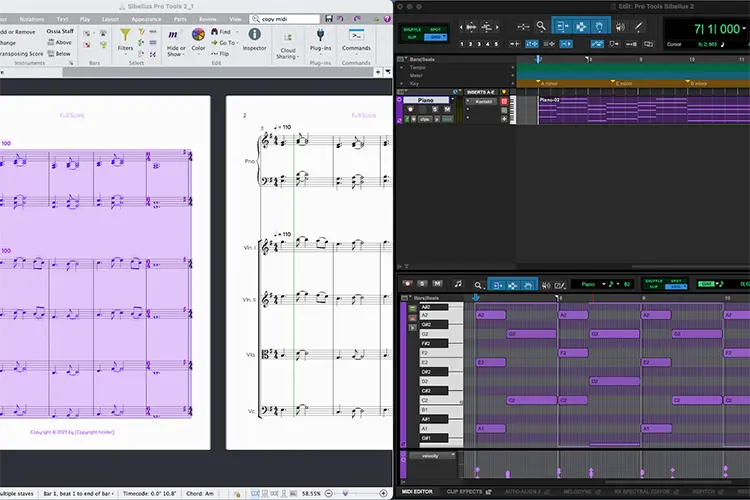
Task: Toggle MIDI Editor record enable button
Action: [x=407, y=284]
